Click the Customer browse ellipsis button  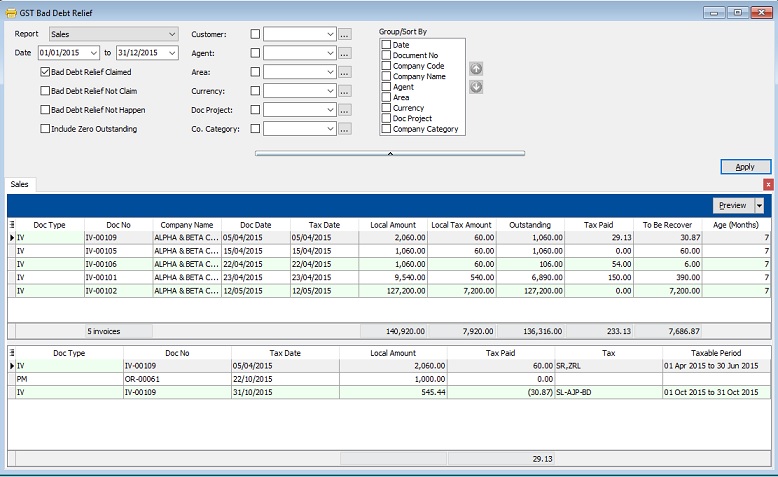point(345,34)
